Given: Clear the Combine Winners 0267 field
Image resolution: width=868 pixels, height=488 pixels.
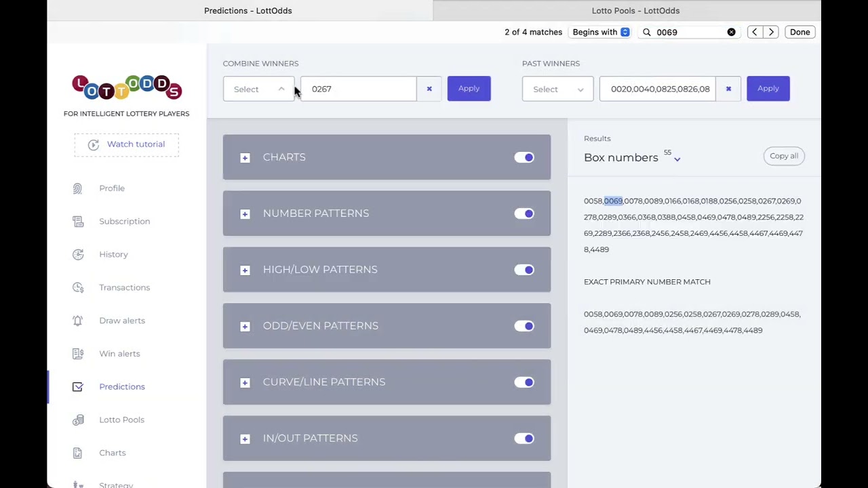Looking at the screenshot, I should click(429, 89).
